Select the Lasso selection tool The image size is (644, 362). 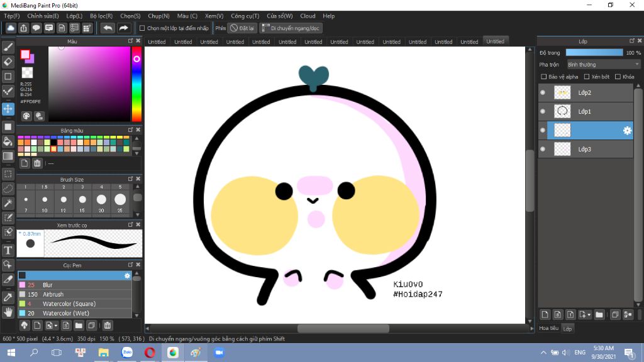(8, 189)
